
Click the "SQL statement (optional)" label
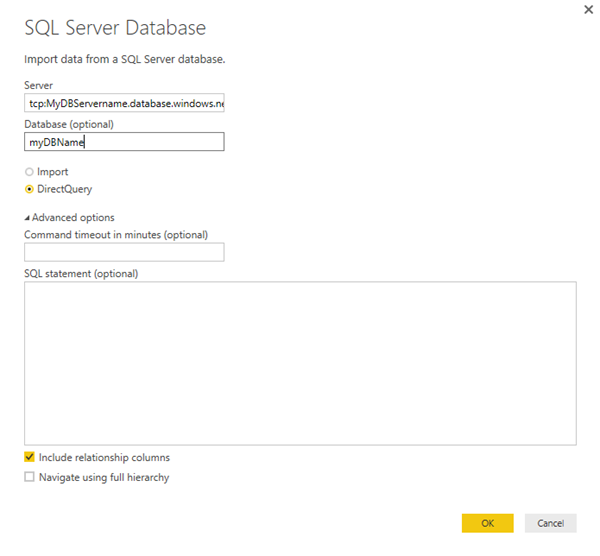coord(81,273)
